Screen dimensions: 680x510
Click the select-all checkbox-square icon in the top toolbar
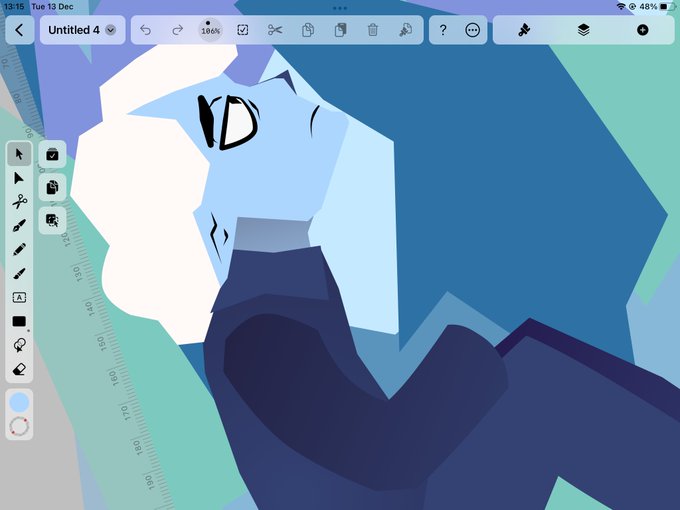click(243, 30)
